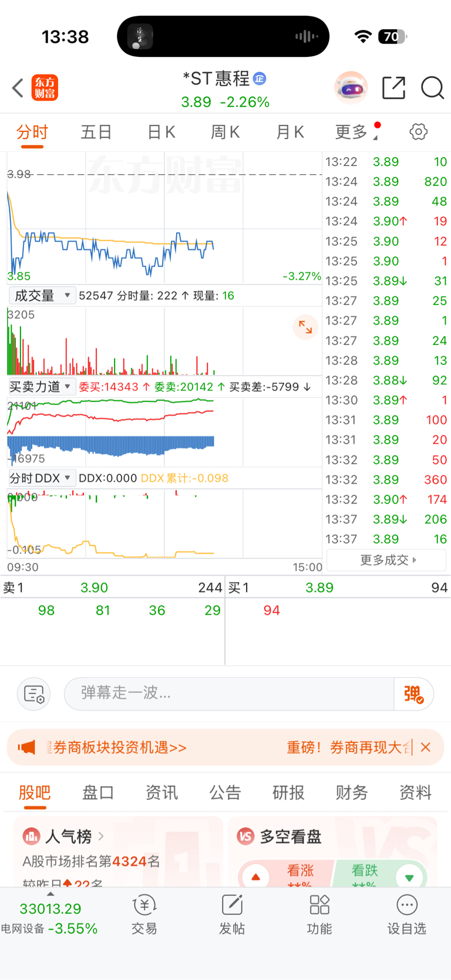This screenshot has width=451, height=980.
Task: Open the 研报 tab
Action: click(x=288, y=793)
